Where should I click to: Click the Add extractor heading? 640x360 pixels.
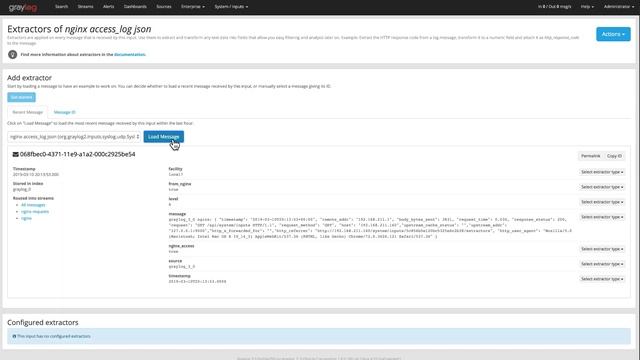[29, 78]
